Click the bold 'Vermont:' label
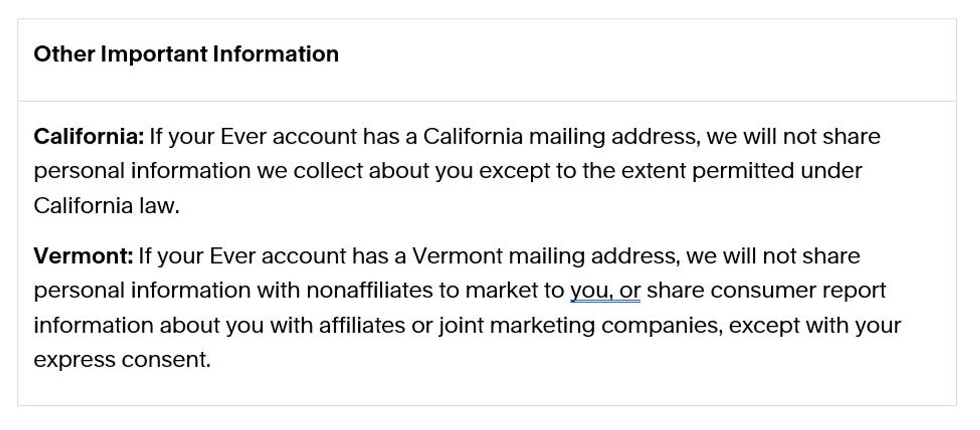The image size is (980, 430). 83,256
